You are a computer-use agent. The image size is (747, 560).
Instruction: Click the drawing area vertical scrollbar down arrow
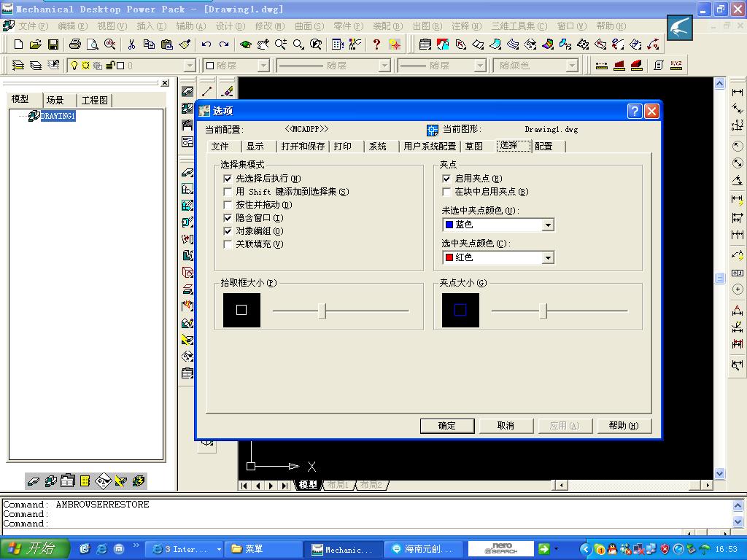click(719, 473)
